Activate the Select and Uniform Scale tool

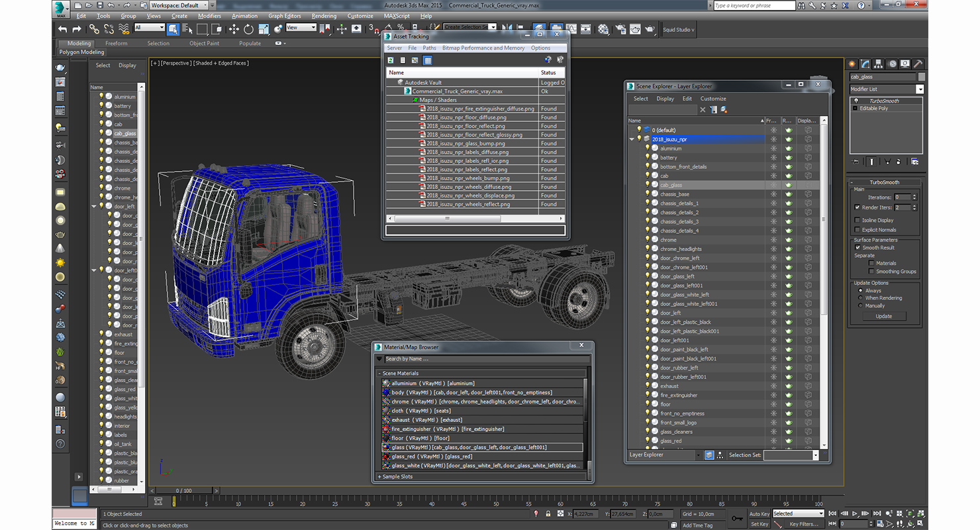[x=264, y=29]
